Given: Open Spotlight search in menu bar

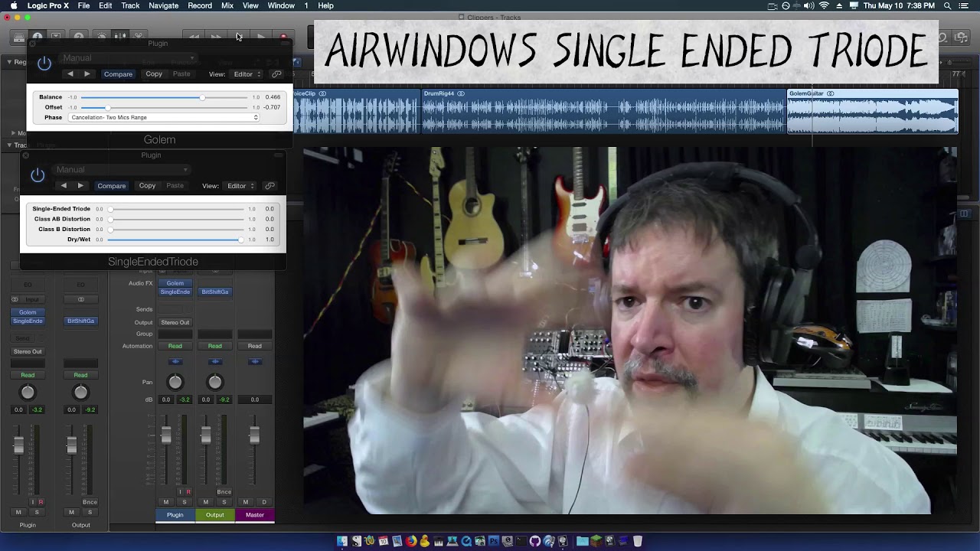Looking at the screenshot, I should 948,5.
